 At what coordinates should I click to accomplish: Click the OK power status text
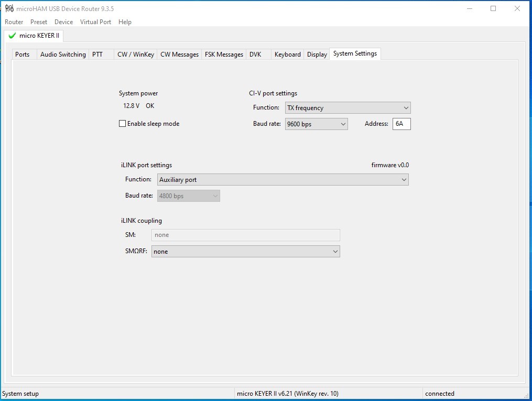150,106
